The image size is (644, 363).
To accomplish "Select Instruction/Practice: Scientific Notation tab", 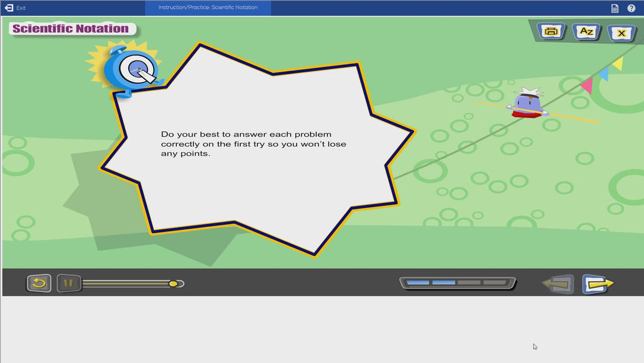I will click(208, 8).
